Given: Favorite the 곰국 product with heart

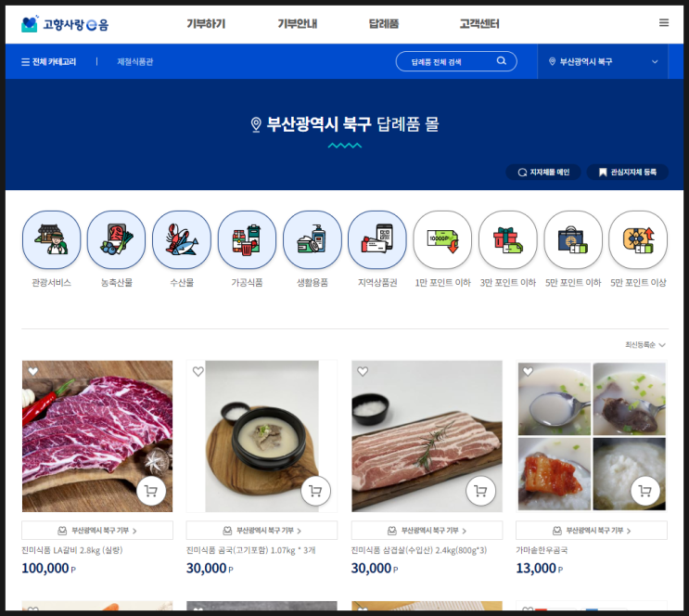Looking at the screenshot, I should [x=198, y=371].
